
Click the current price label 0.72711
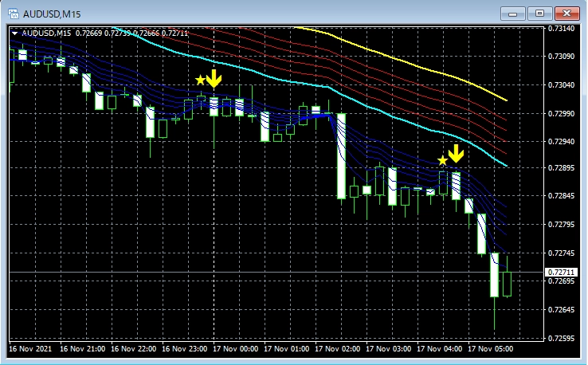561,273
